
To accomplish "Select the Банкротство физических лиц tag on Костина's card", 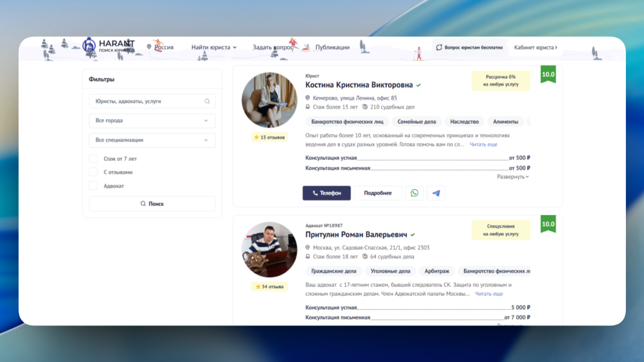I will click(x=347, y=121).
